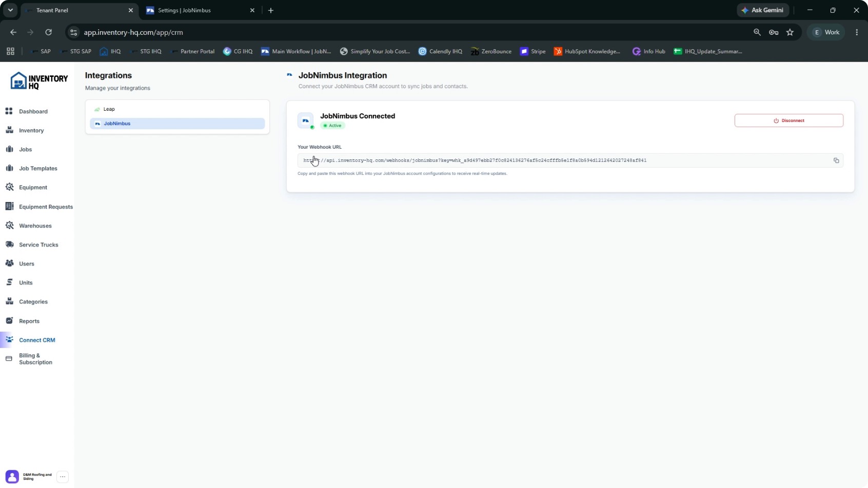The image size is (868, 488).
Task: Open Job Templates in the sidebar
Action: click(x=38, y=168)
